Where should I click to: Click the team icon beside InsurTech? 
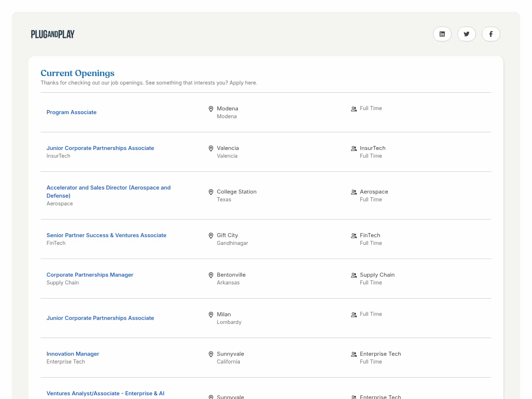coord(354,149)
